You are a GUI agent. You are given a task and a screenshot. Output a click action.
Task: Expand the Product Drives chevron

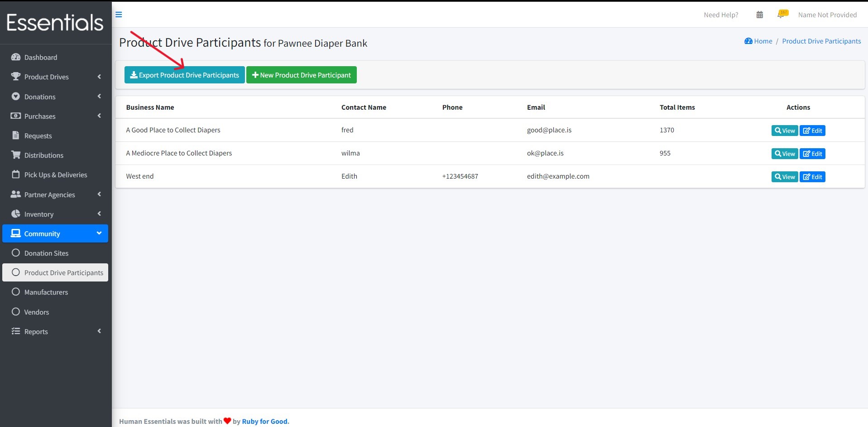point(99,77)
